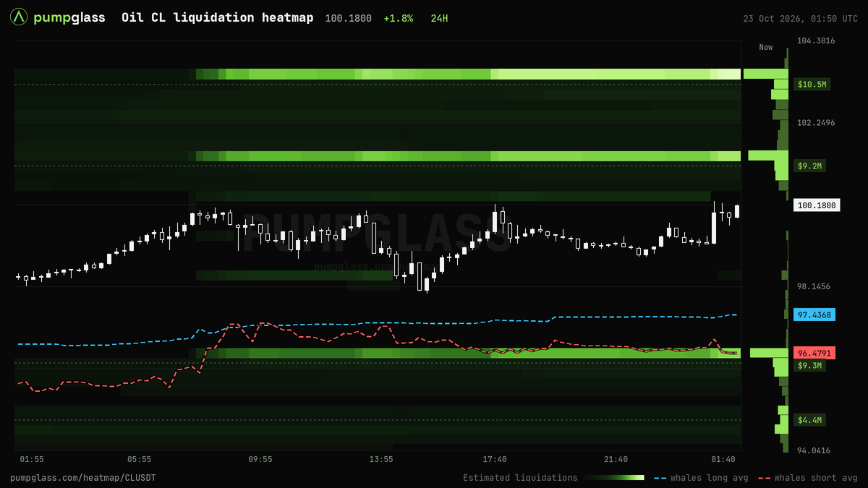Select the Oil CL liquidation heatmap title
The height and width of the screenshot is (488, 868).
click(218, 17)
